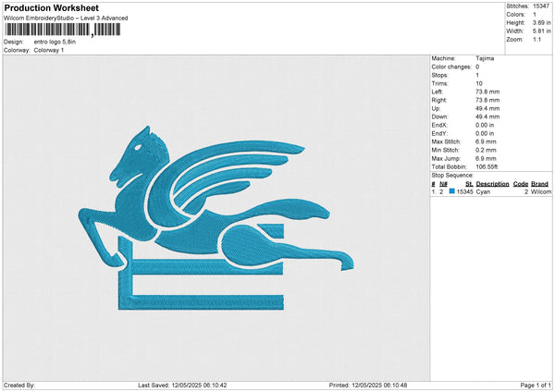Click the Created By field
The height and width of the screenshot is (392, 555).
(19, 385)
